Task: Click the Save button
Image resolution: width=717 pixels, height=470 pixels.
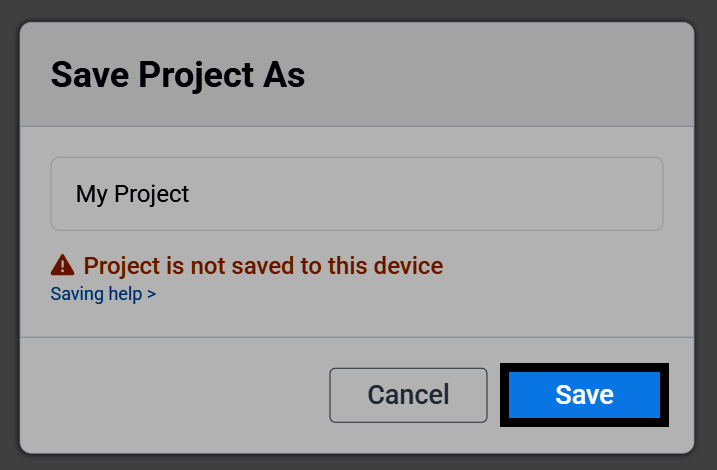Action: click(584, 395)
